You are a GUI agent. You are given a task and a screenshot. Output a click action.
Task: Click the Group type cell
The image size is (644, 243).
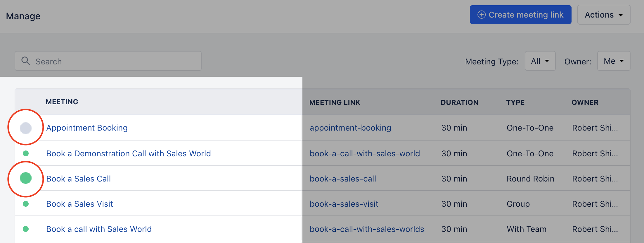pyautogui.click(x=518, y=204)
